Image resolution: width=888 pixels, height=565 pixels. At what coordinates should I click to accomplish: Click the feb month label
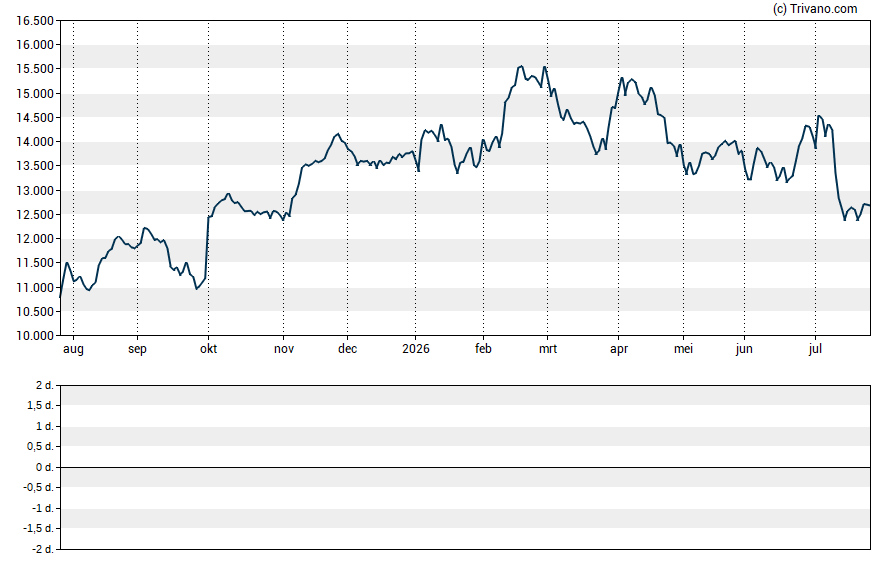pyautogui.click(x=483, y=349)
